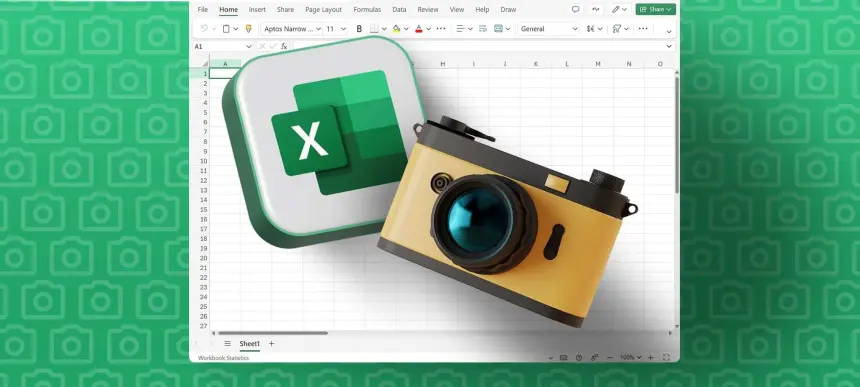860x387 pixels.
Task: Select the Format Painter tool
Action: click(x=248, y=29)
